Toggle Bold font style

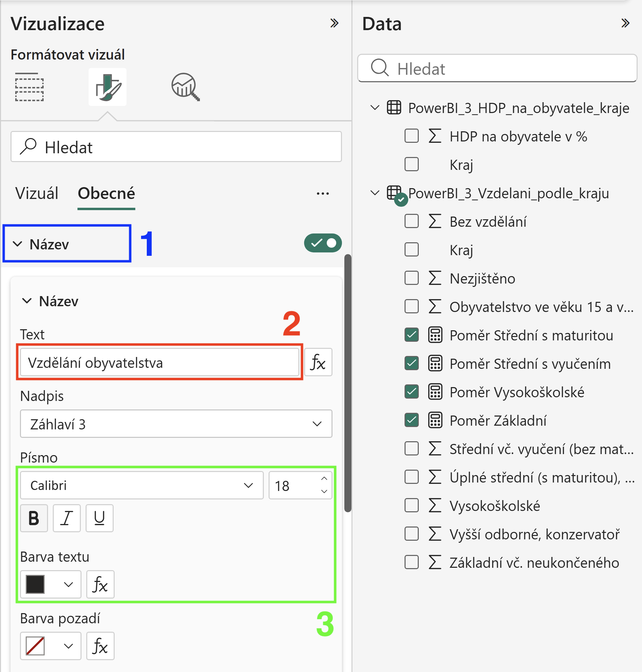pos(34,518)
